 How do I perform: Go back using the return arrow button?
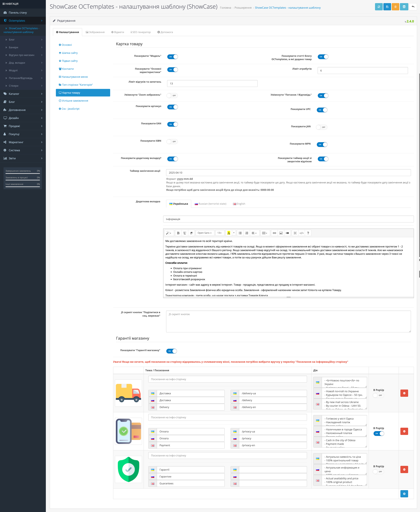point(413,7)
